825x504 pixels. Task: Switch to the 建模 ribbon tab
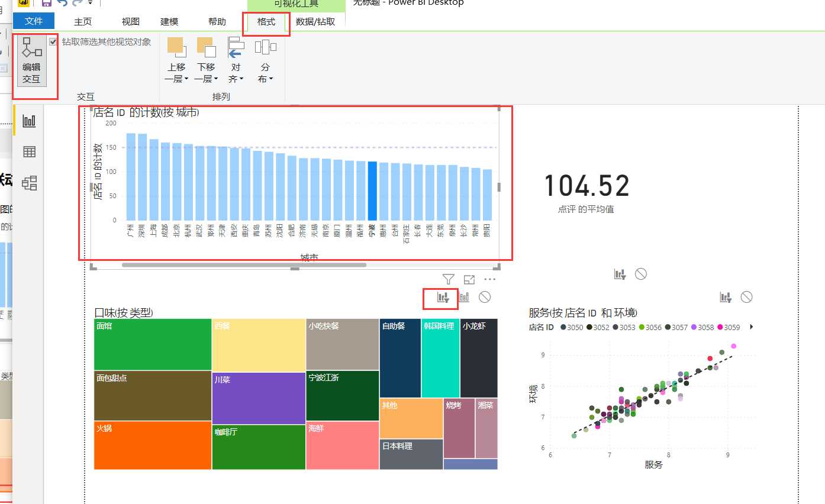coord(169,22)
